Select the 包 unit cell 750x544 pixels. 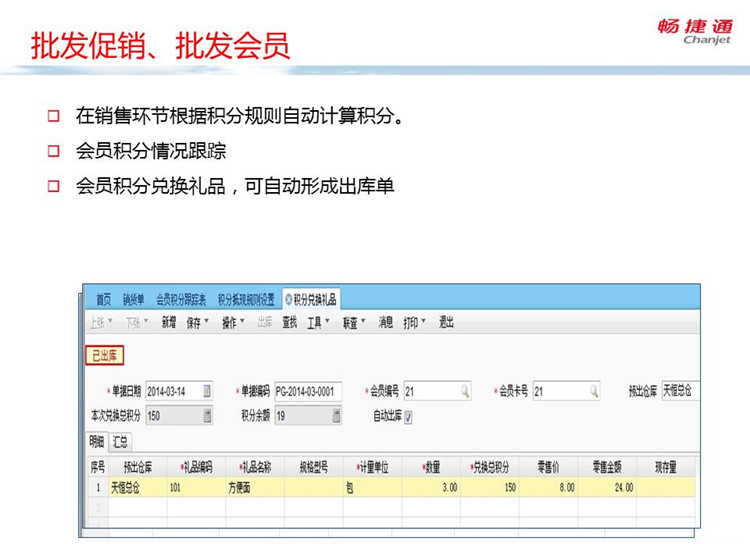click(373, 488)
